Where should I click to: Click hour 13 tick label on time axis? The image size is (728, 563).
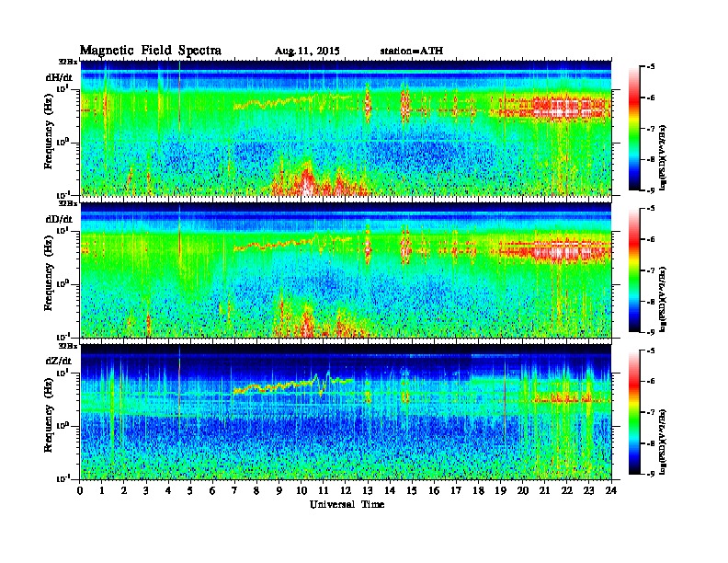(x=368, y=490)
